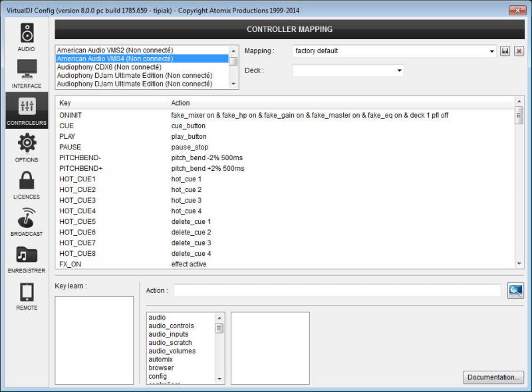Screen dimensions: 532x392
Task: Open the Enregistrer recording section
Action: point(27,258)
